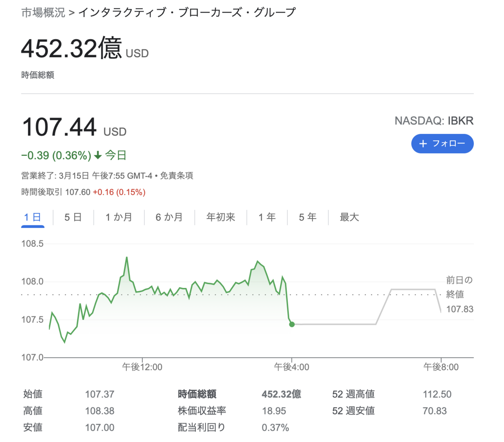Follow IBKR with the フォロー button
504x442 pixels.
442,144
